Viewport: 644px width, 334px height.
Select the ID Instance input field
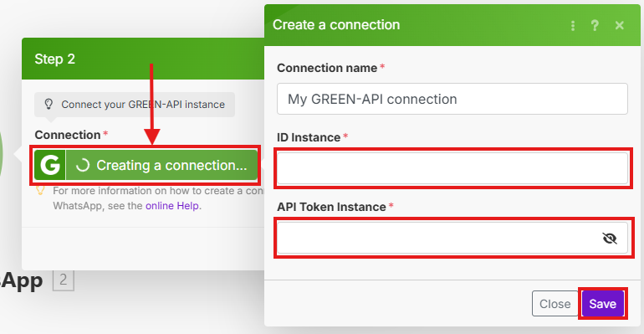(x=452, y=168)
